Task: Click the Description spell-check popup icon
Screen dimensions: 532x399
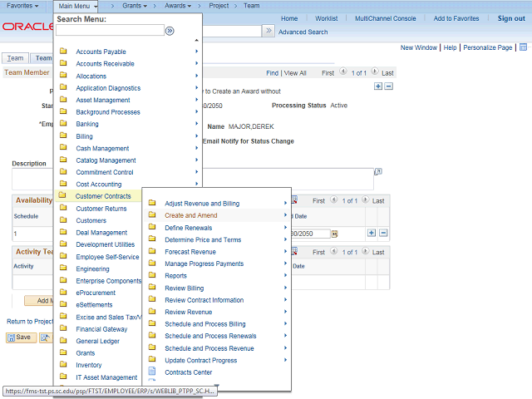Action: click(378, 171)
